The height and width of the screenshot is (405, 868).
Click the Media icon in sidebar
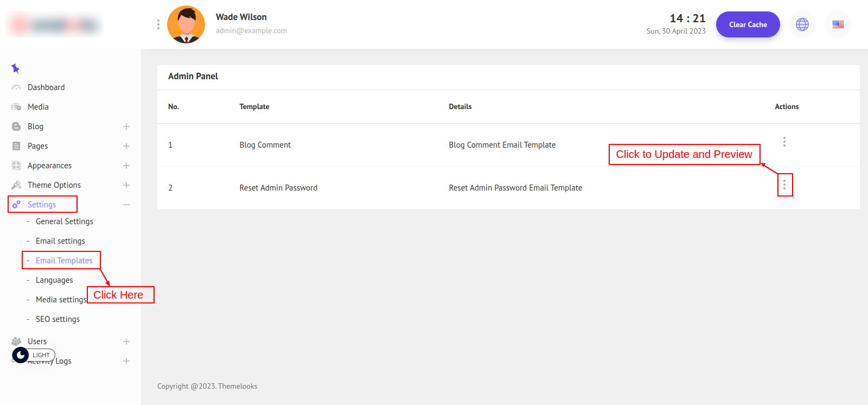[x=16, y=107]
